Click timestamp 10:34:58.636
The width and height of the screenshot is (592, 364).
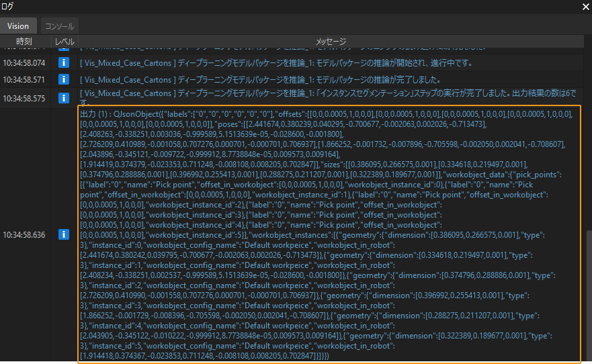point(24,234)
